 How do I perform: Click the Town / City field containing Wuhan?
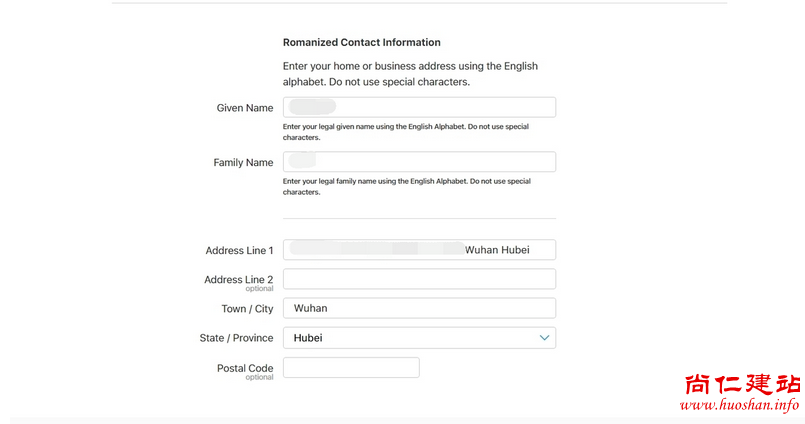tap(419, 308)
